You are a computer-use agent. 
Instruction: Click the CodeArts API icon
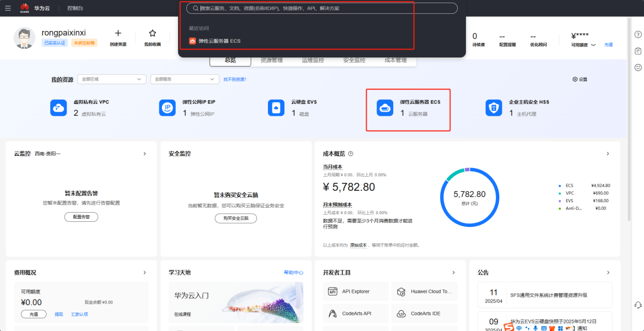tap(333, 313)
